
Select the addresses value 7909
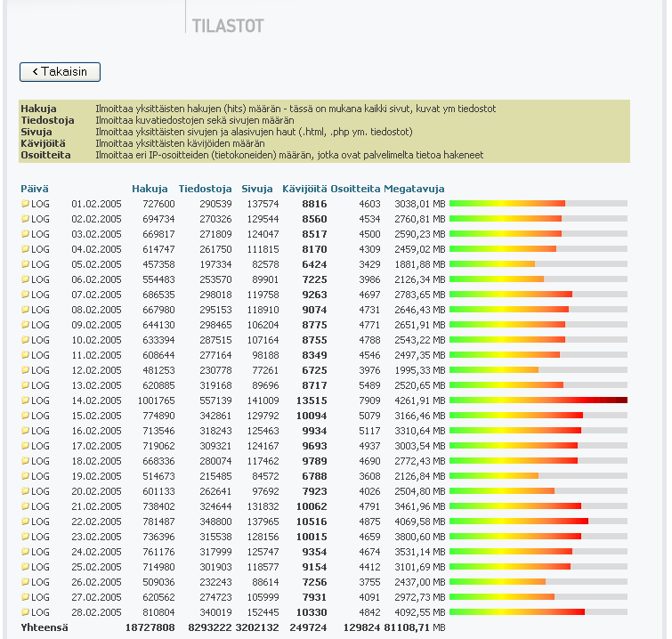coord(370,400)
